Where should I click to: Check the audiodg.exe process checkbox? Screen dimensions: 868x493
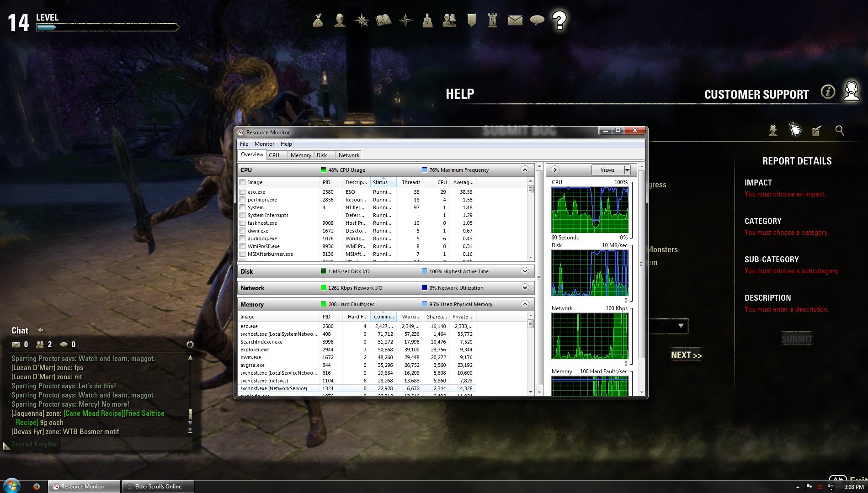243,239
